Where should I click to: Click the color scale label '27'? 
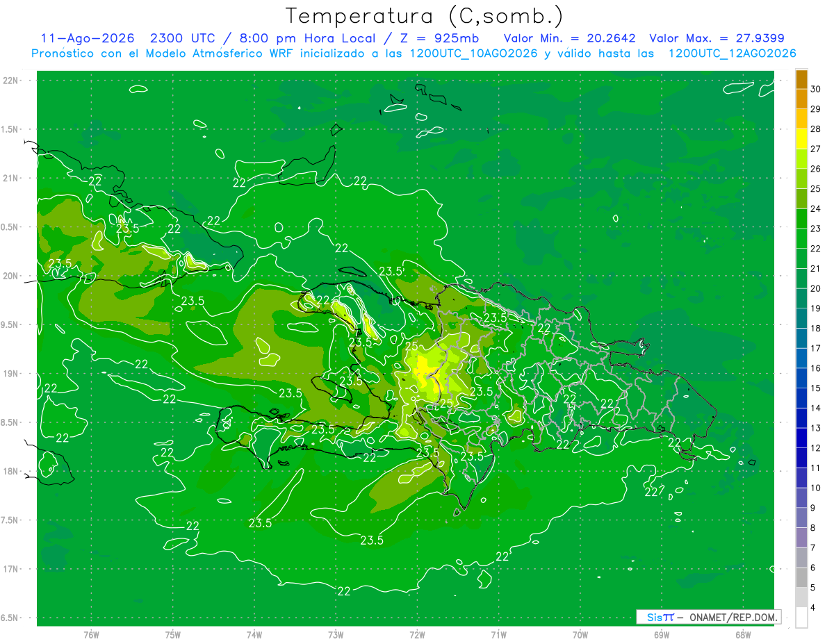tap(816, 149)
